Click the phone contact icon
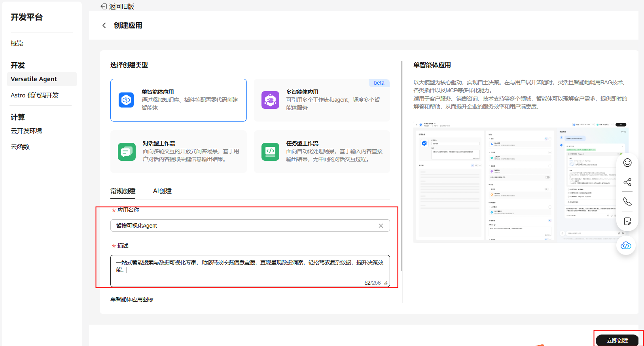 pos(627,202)
